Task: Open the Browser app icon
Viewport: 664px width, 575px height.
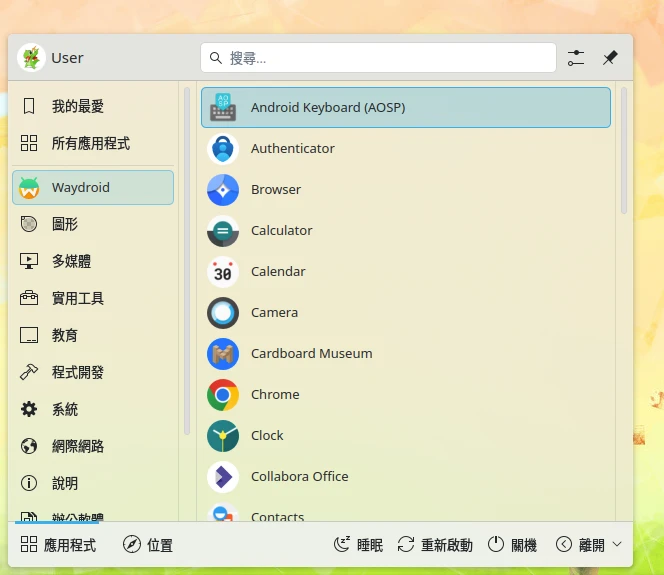Action: 223,190
